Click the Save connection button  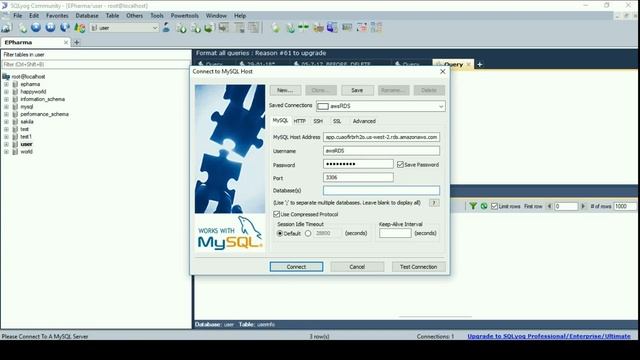coord(357,90)
